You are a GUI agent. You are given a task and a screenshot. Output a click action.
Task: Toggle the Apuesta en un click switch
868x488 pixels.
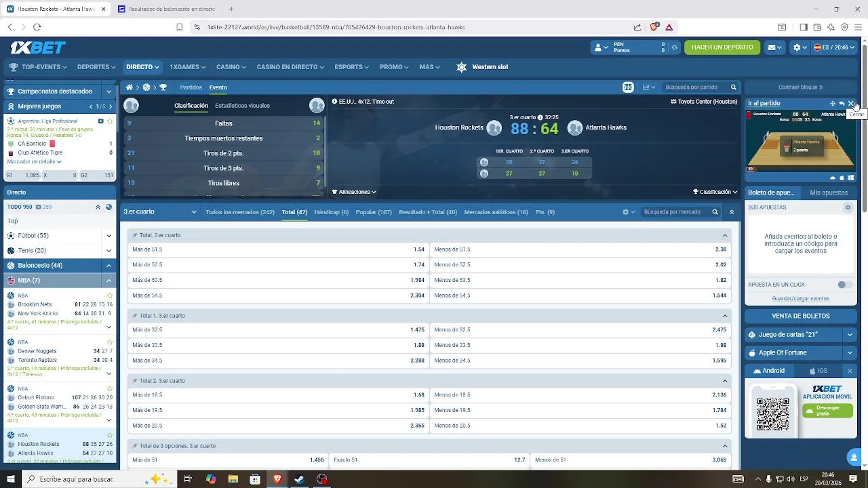coord(844,285)
